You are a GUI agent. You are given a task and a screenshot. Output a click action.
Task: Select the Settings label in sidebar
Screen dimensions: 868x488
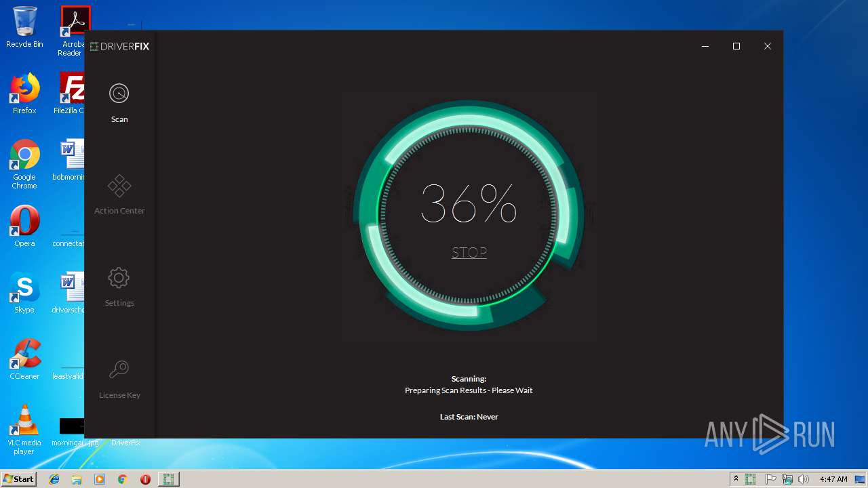point(119,303)
